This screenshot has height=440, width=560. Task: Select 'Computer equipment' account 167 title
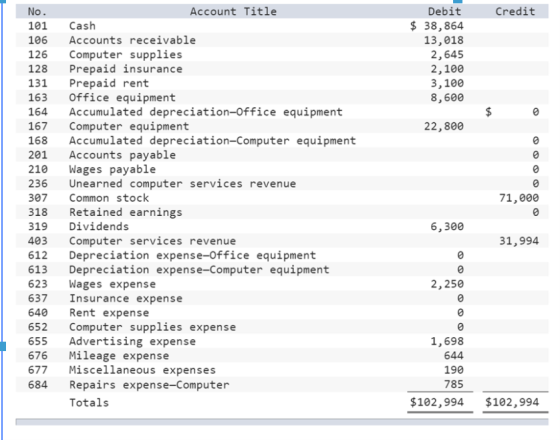click(x=129, y=126)
